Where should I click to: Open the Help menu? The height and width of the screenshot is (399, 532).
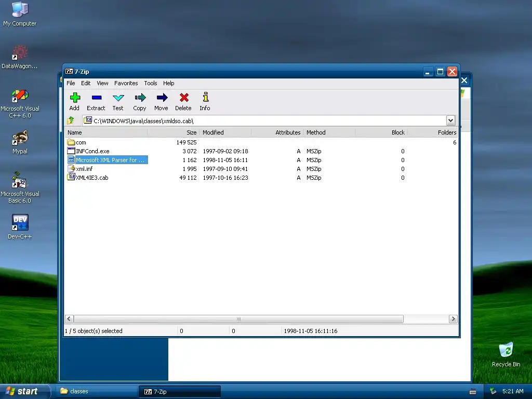pyautogui.click(x=169, y=83)
